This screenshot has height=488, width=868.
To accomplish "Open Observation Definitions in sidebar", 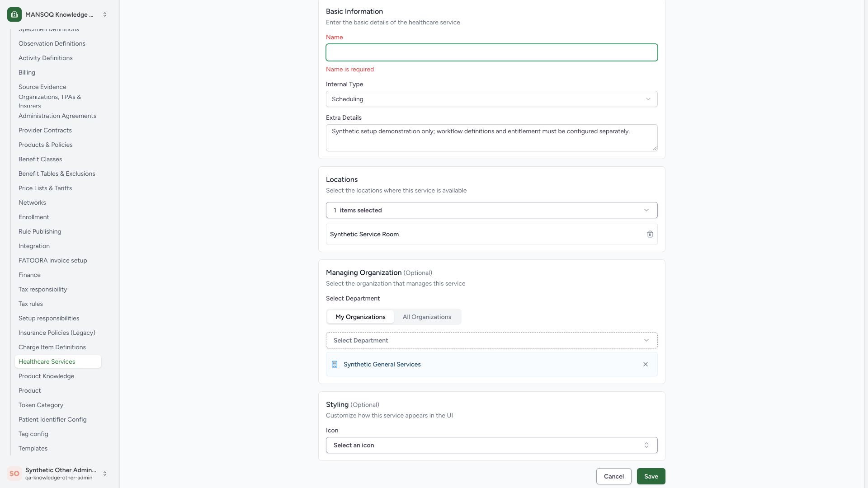I will point(58,43).
